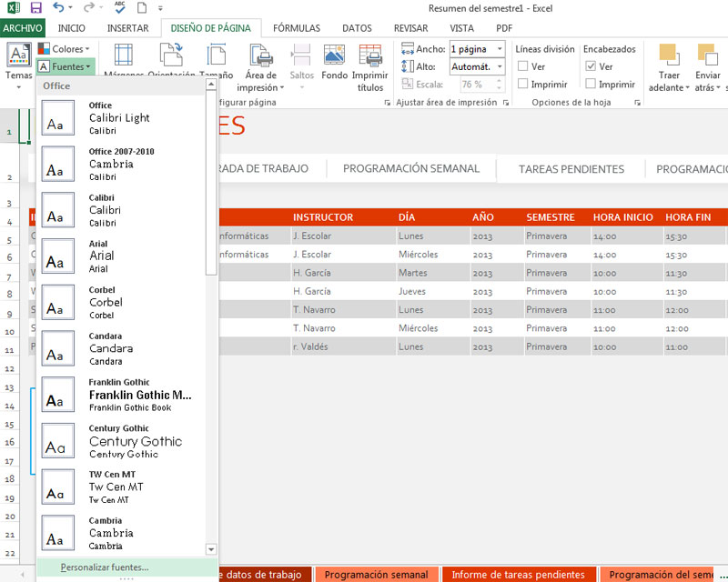Open quick access toolbar customize arrow

[160, 8]
